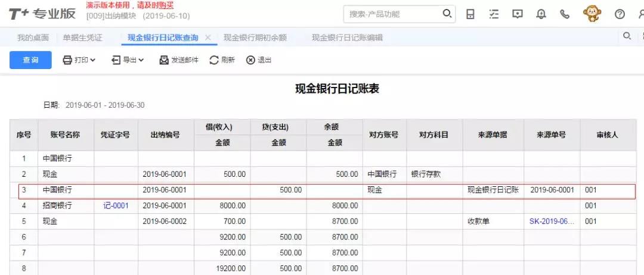Click the 搜索-产品功能 search field

(391, 14)
